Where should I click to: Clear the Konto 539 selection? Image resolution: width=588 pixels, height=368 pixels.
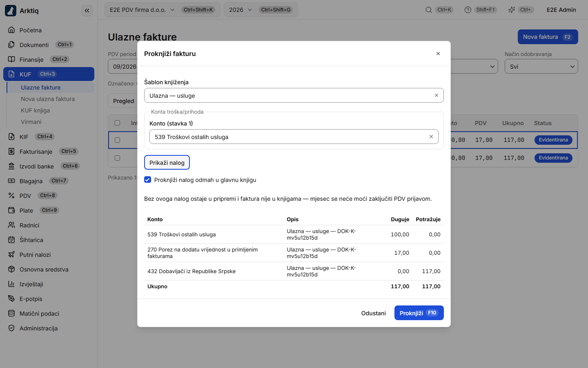pos(431,137)
